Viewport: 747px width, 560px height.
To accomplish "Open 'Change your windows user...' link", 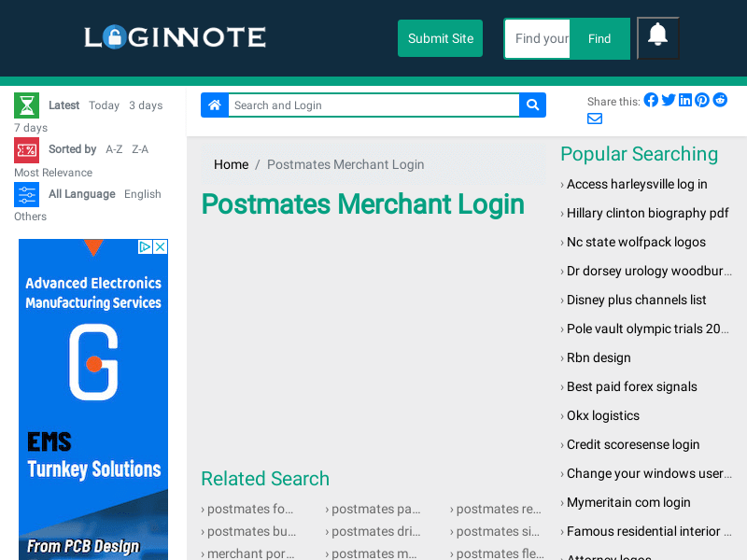I will (x=649, y=473).
